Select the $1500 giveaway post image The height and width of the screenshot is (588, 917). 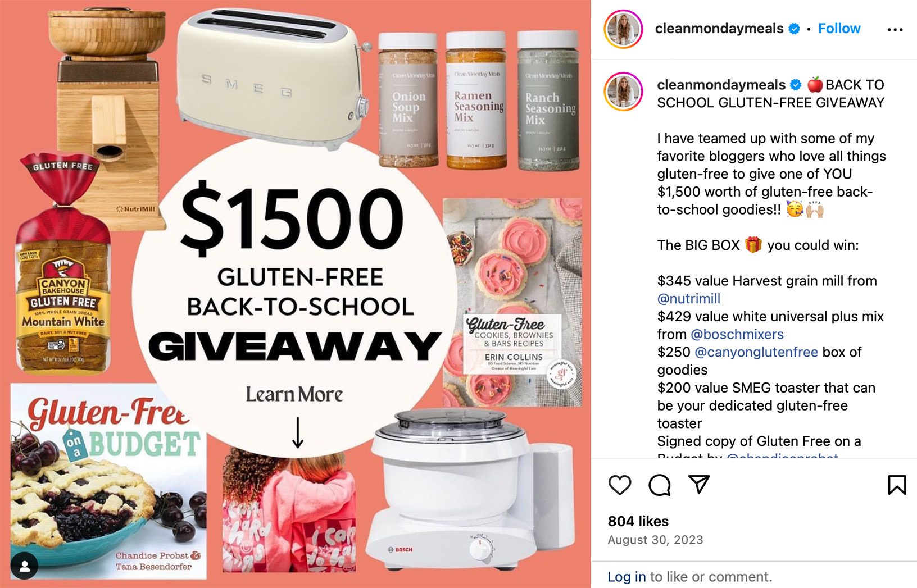[x=295, y=294]
